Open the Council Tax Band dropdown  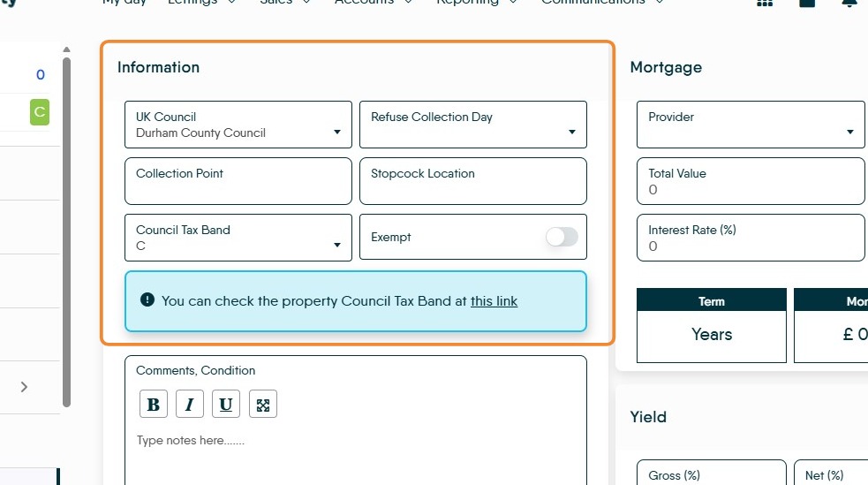point(238,238)
